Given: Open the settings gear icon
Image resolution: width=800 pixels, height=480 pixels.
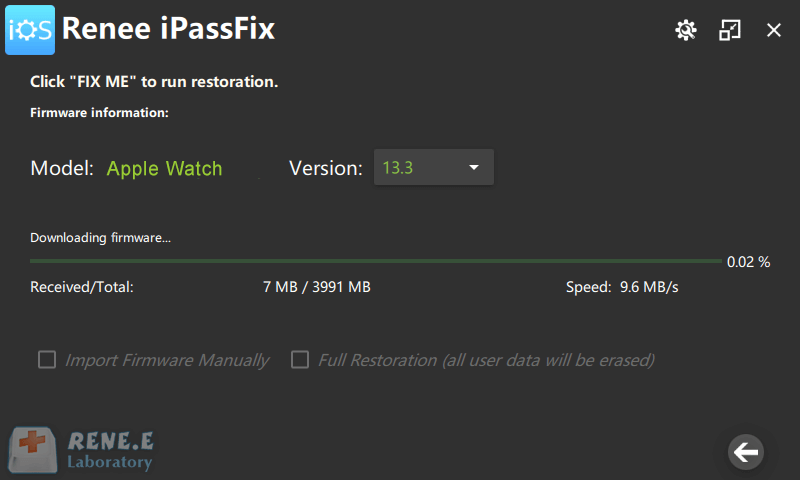Looking at the screenshot, I should 685,30.
